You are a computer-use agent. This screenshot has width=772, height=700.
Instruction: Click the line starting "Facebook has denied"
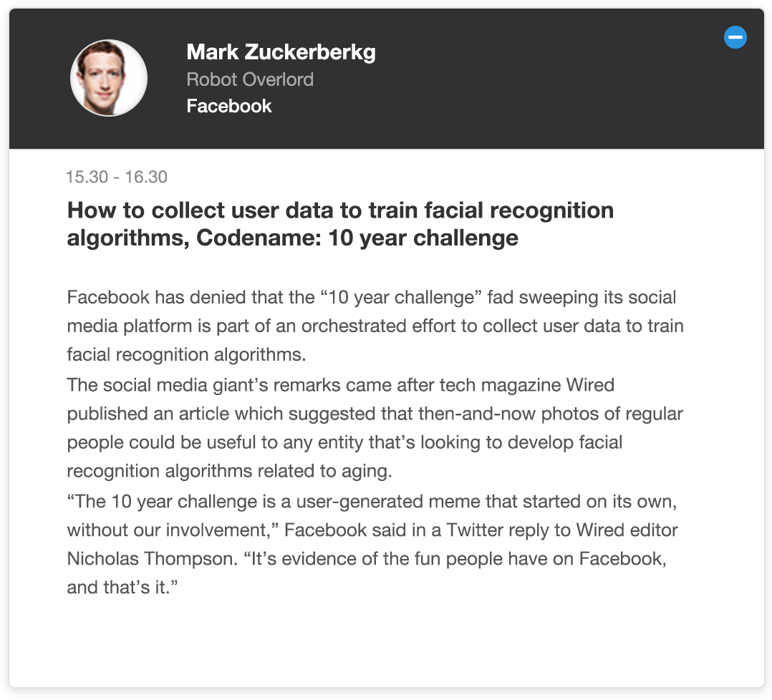point(372,297)
